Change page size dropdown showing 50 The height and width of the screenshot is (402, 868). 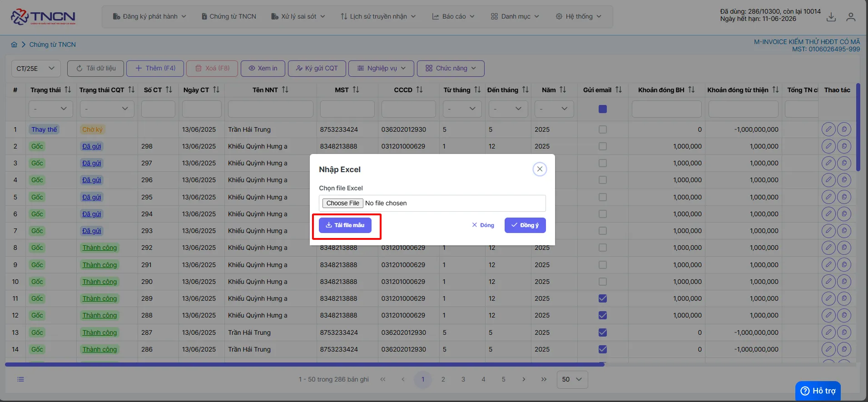pos(572,379)
